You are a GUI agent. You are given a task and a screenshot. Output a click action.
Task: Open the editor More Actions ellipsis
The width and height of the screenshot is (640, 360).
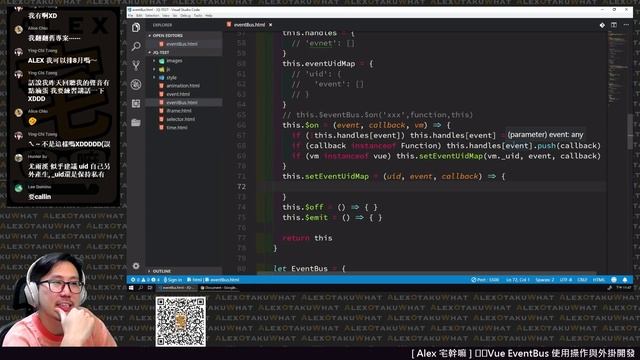(x=626, y=25)
